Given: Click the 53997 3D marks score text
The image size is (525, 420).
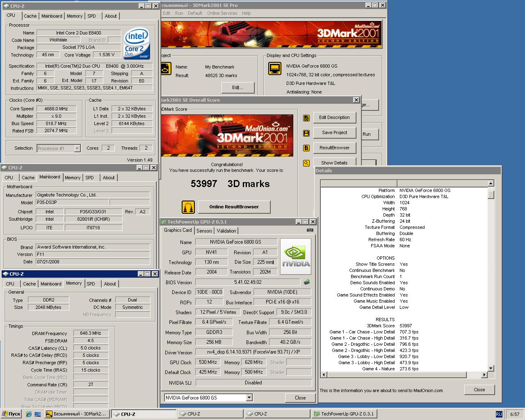Looking at the screenshot, I should pos(230,184).
